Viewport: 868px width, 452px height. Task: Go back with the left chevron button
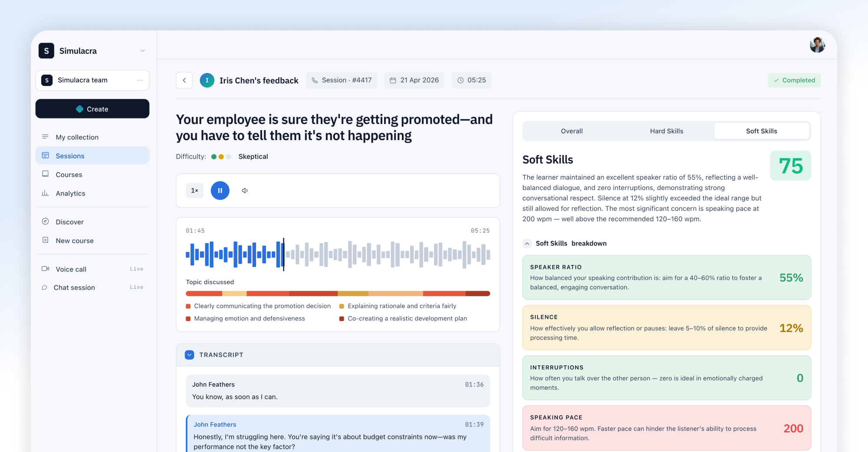pyautogui.click(x=184, y=80)
